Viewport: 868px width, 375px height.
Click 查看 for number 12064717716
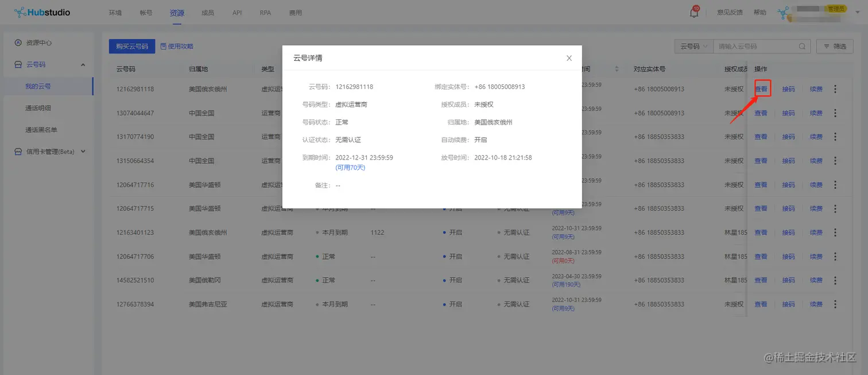coord(761,185)
